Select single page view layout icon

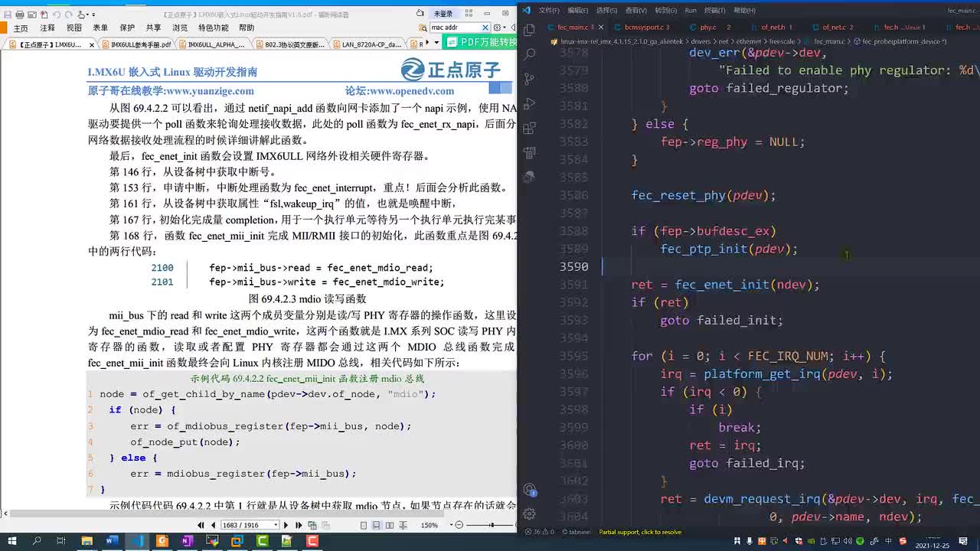point(365,525)
